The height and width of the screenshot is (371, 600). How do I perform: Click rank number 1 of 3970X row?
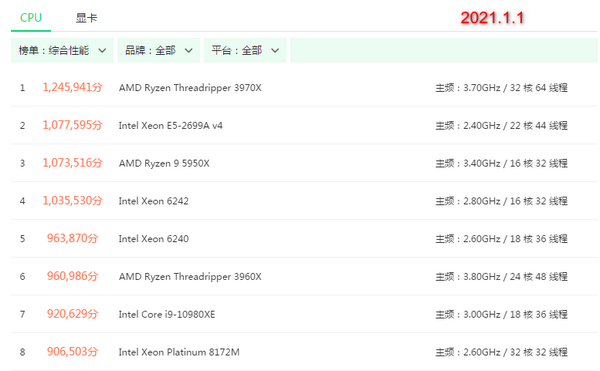click(x=23, y=88)
